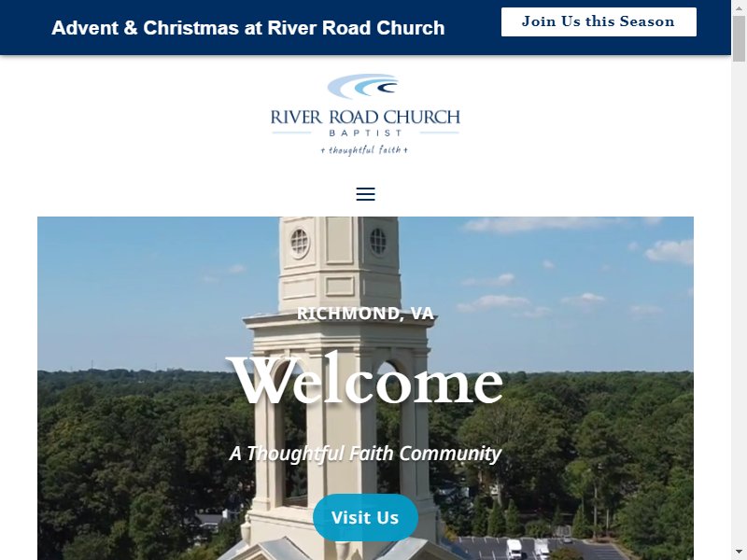Open the hamburger navigation menu
Screen dimensions: 747x560
click(365, 194)
